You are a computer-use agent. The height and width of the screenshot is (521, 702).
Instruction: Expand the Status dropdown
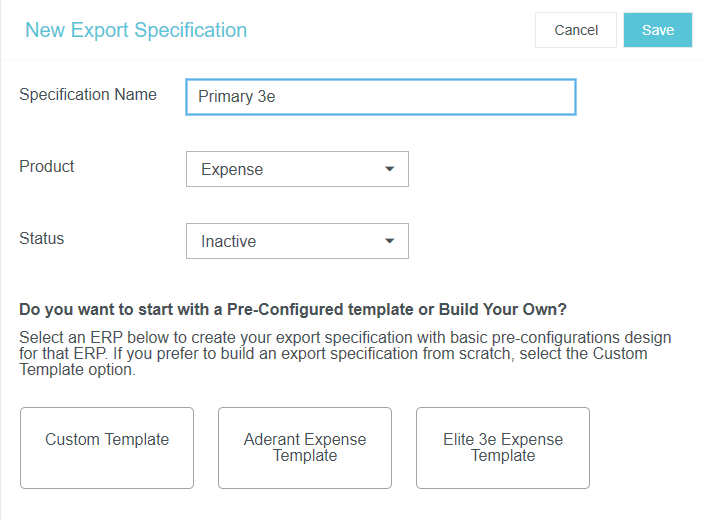click(x=297, y=241)
